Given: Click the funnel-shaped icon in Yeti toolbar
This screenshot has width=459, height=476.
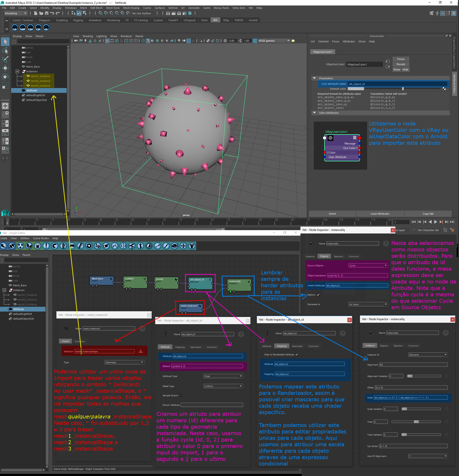Looking at the screenshot, I should click(192, 246).
